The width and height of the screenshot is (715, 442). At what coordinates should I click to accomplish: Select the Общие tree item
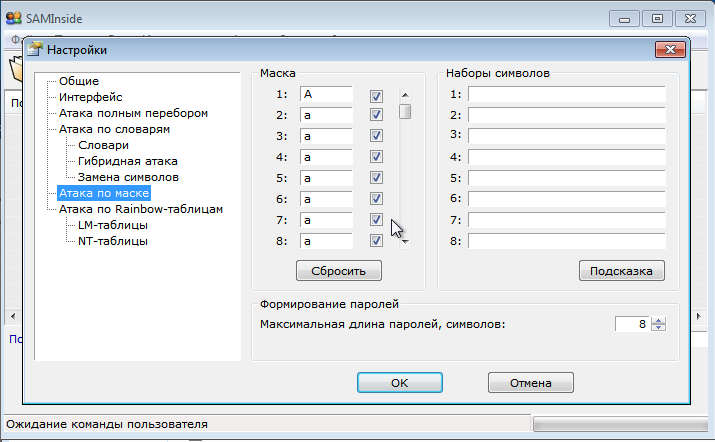tap(79, 81)
